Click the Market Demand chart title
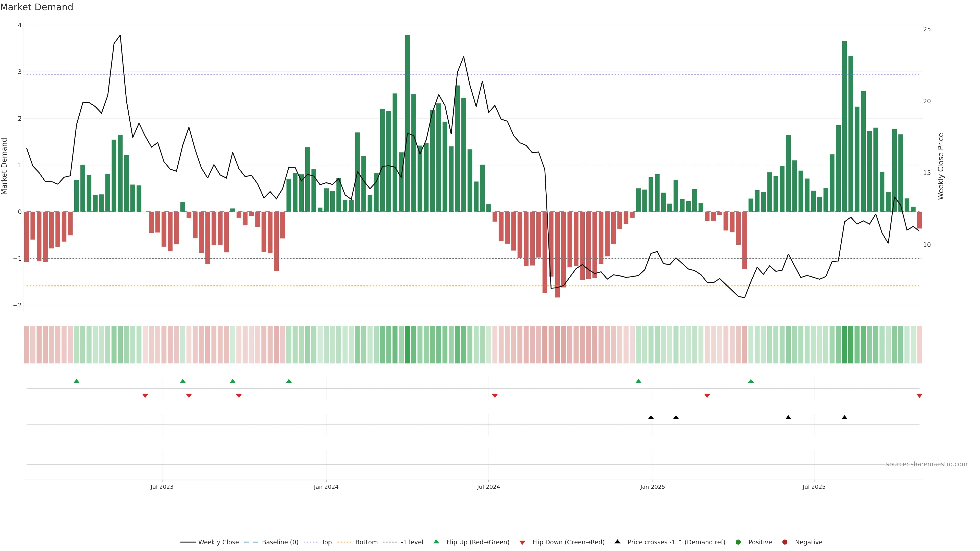This screenshot has height=551, width=980. 36,7
